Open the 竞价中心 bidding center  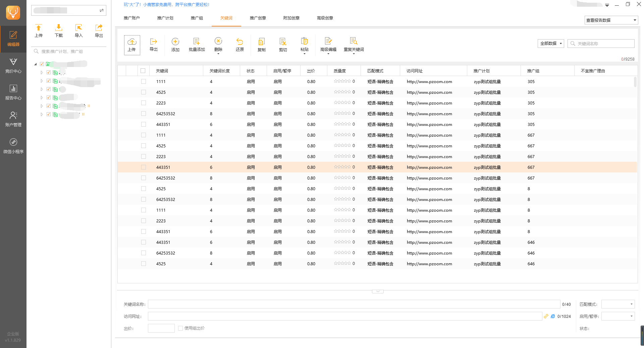coord(13,66)
